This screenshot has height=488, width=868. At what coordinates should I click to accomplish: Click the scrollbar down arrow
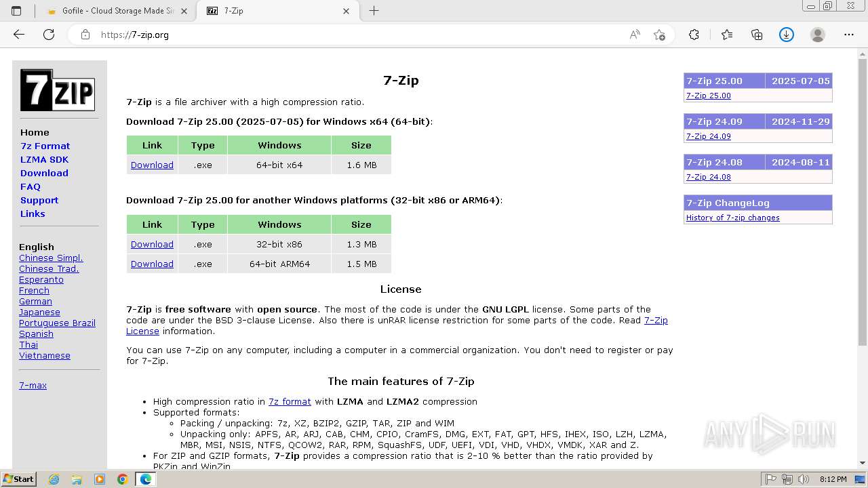coord(863,463)
